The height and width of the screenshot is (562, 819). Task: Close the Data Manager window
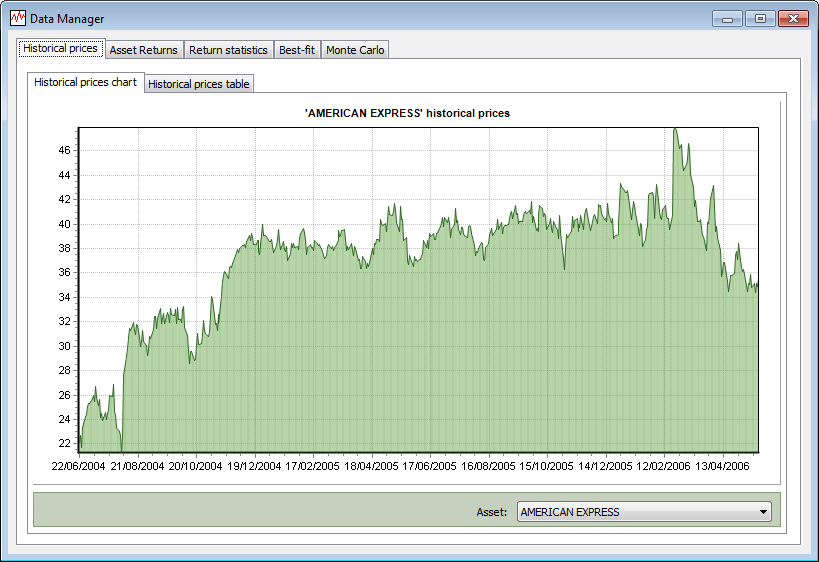(793, 19)
